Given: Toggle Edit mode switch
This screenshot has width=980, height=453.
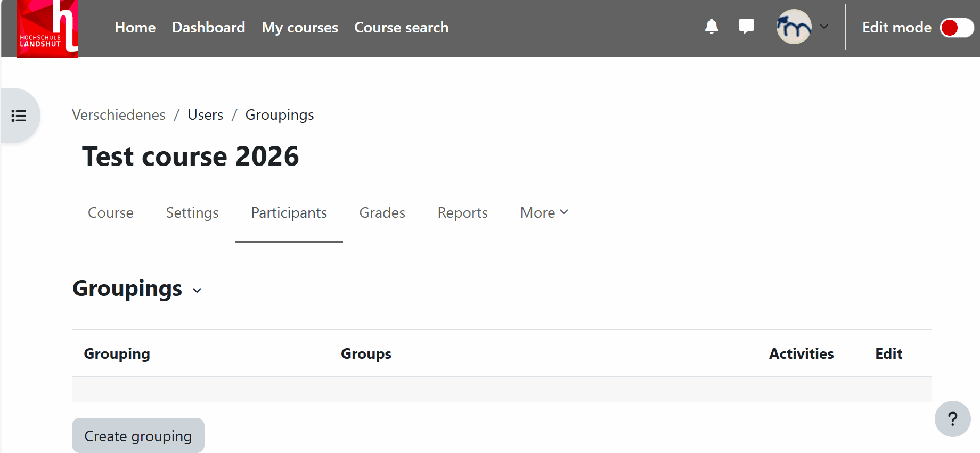Looking at the screenshot, I should pyautogui.click(x=957, y=28).
